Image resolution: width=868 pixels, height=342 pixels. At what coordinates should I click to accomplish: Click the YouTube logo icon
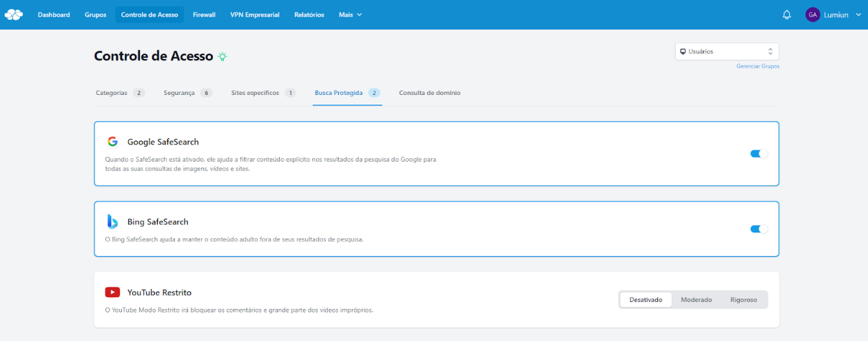click(112, 292)
